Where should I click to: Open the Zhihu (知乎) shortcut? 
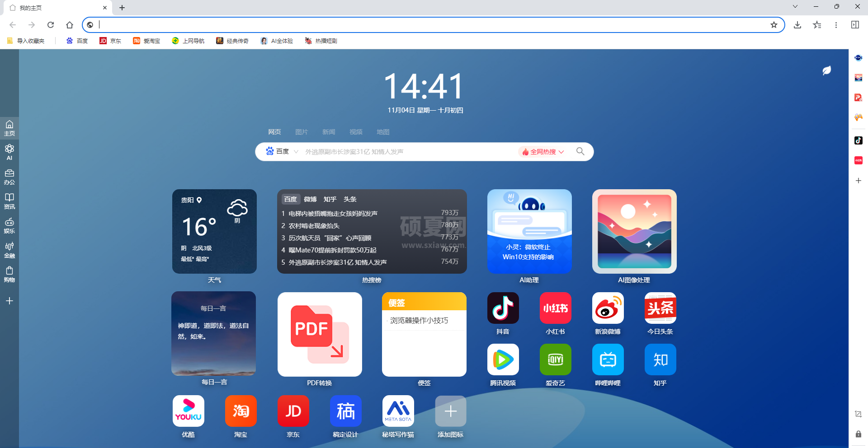(x=660, y=359)
